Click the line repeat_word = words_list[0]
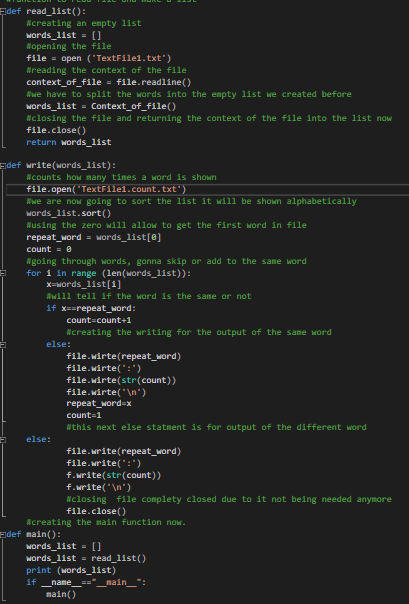This screenshot has height=604, width=409. (x=94, y=237)
